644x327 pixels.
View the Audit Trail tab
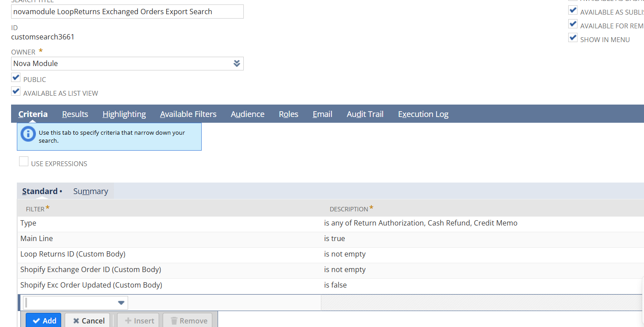click(365, 114)
